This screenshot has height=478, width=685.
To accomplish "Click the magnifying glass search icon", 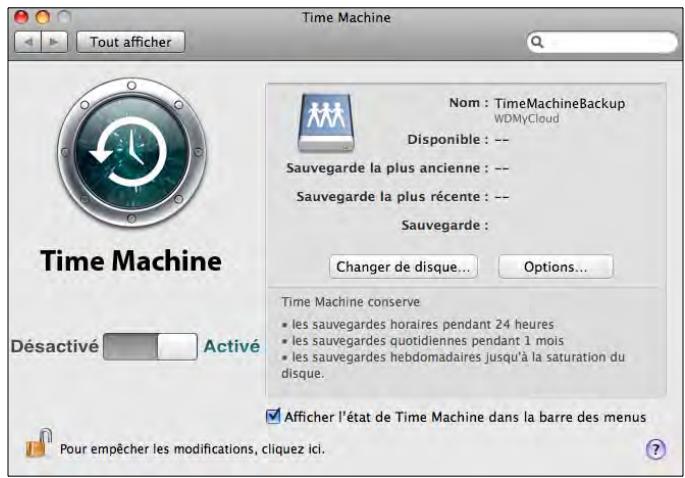I will pos(537,42).
